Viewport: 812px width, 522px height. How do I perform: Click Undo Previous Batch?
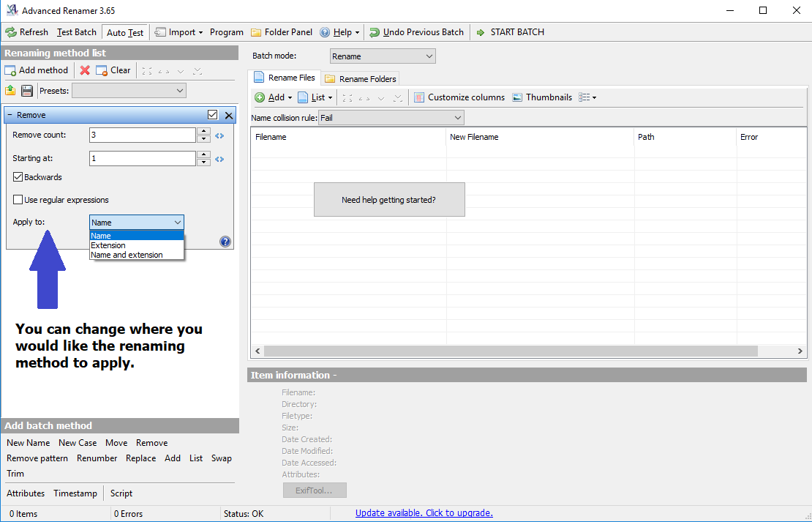[x=416, y=32]
